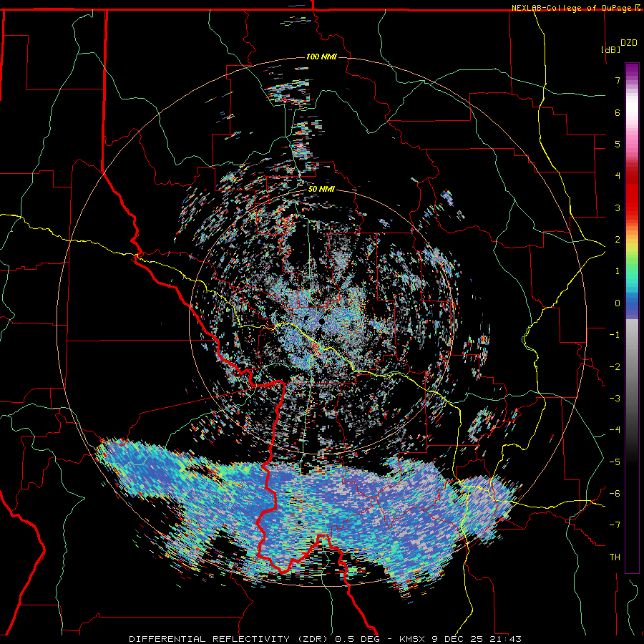
Task: Click the TH label on color scale
Action: [615, 557]
